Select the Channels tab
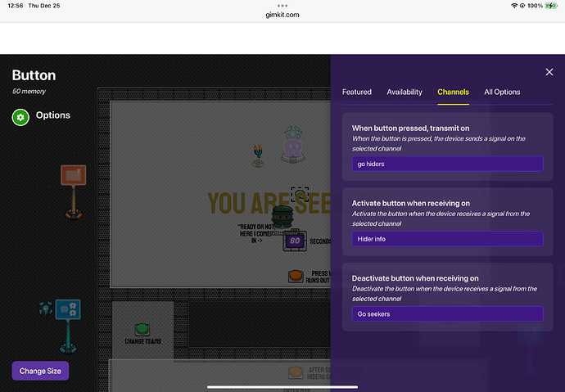This screenshot has height=392, width=565. [453, 92]
